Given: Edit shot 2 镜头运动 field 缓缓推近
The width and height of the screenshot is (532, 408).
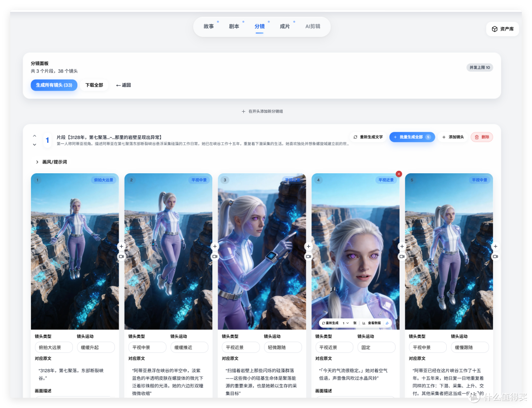Looking at the screenshot, I should click(x=189, y=347).
